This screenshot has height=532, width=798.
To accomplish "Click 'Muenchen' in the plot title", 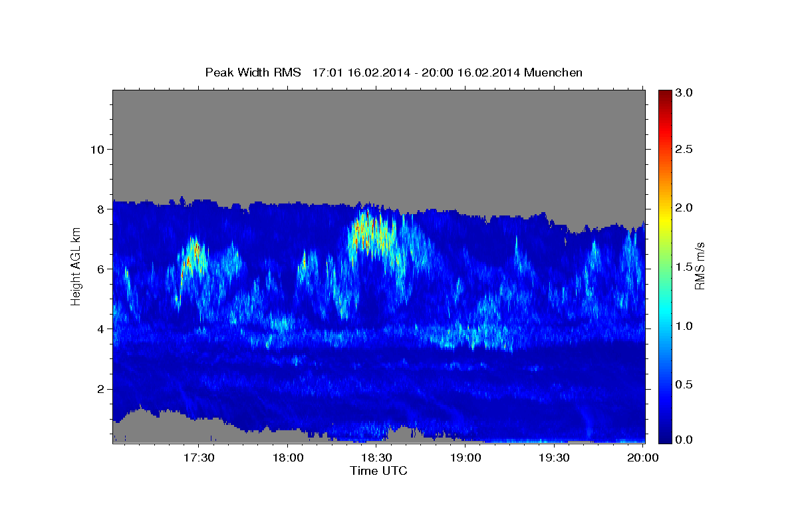I will click(553, 72).
